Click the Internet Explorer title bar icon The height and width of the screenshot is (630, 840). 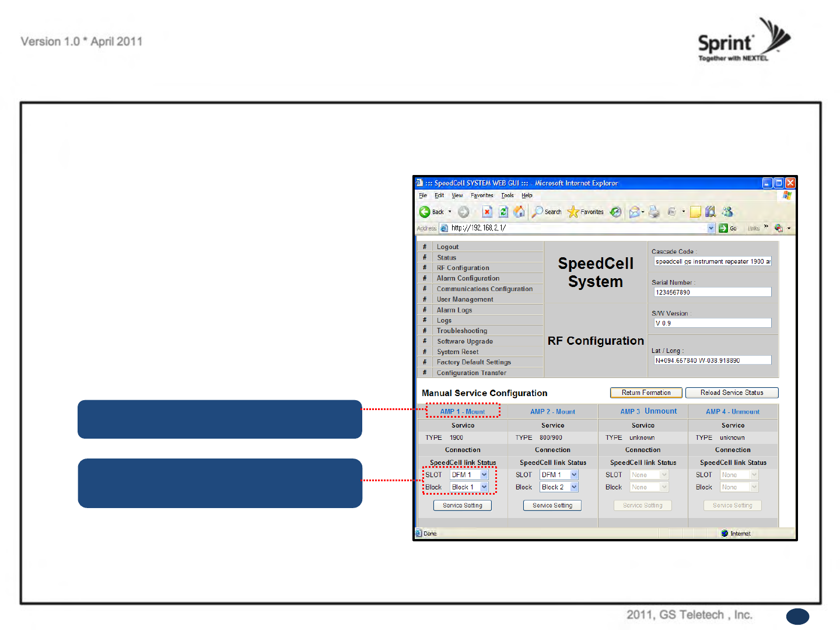tap(419, 183)
